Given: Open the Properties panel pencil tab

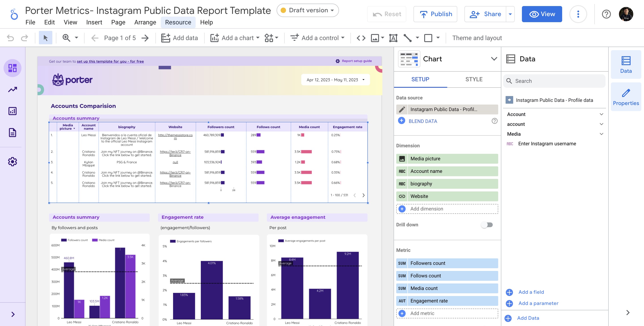Looking at the screenshot, I should click(x=626, y=97).
